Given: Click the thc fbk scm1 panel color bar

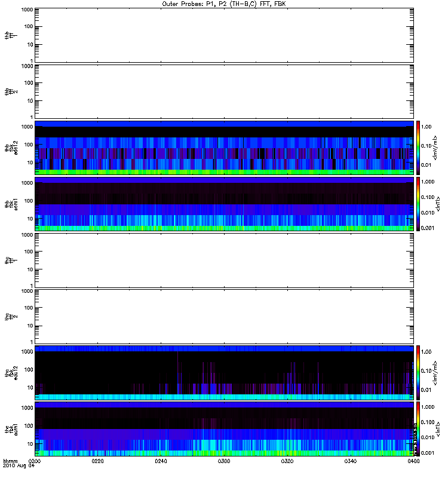Looking at the screenshot, I should (418, 429).
